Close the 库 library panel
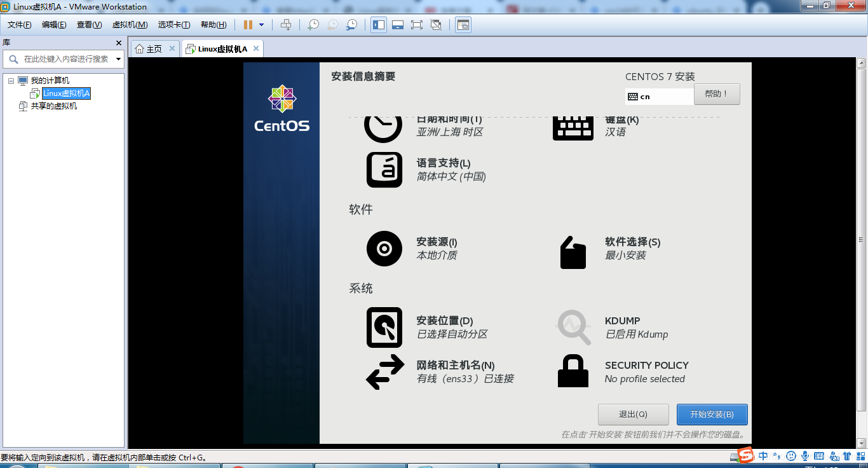Screen dimensions: 868x468 pos(118,43)
